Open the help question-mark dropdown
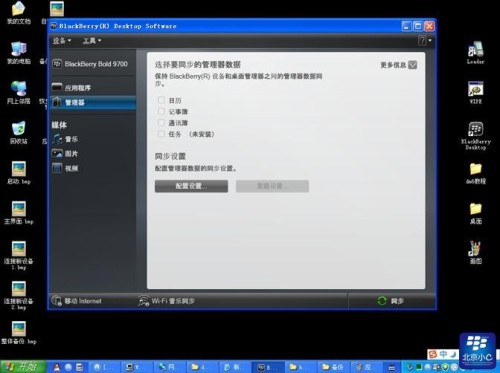The image size is (500, 373). [425, 41]
